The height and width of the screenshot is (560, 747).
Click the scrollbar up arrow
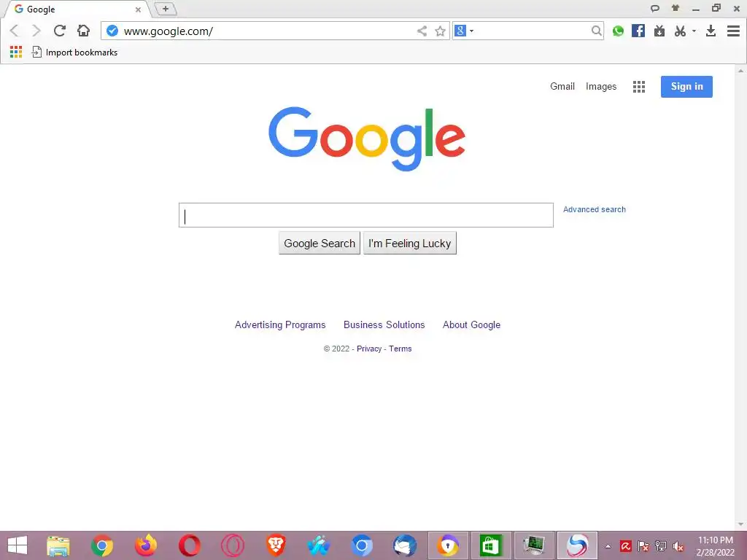(741, 71)
